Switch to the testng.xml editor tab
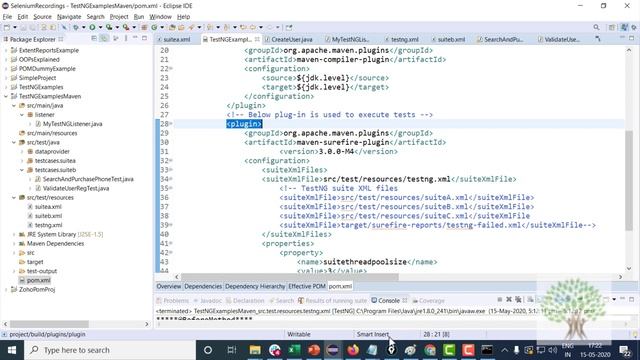This screenshot has height=360, width=640. [404, 40]
